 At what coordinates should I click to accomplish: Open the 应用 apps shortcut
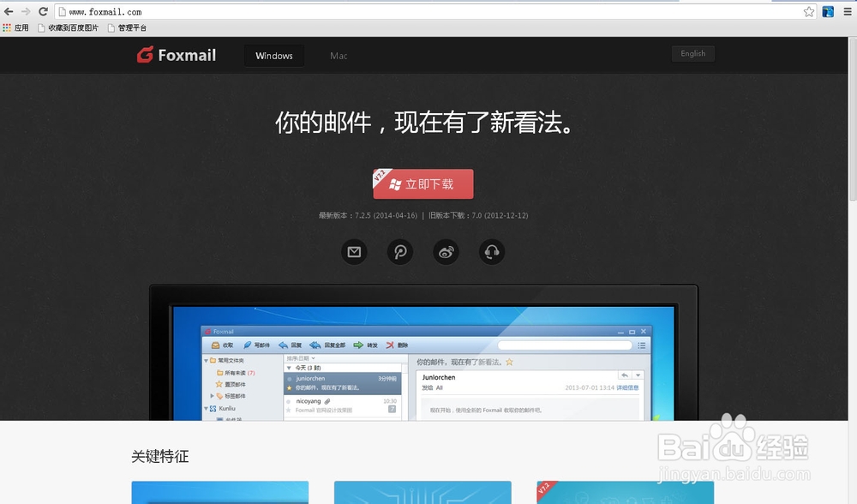point(15,28)
